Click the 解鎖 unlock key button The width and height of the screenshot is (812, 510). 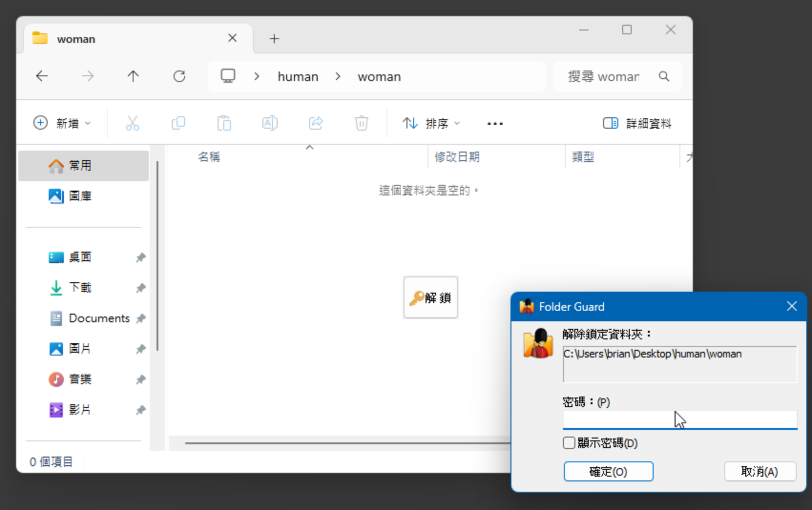click(430, 297)
